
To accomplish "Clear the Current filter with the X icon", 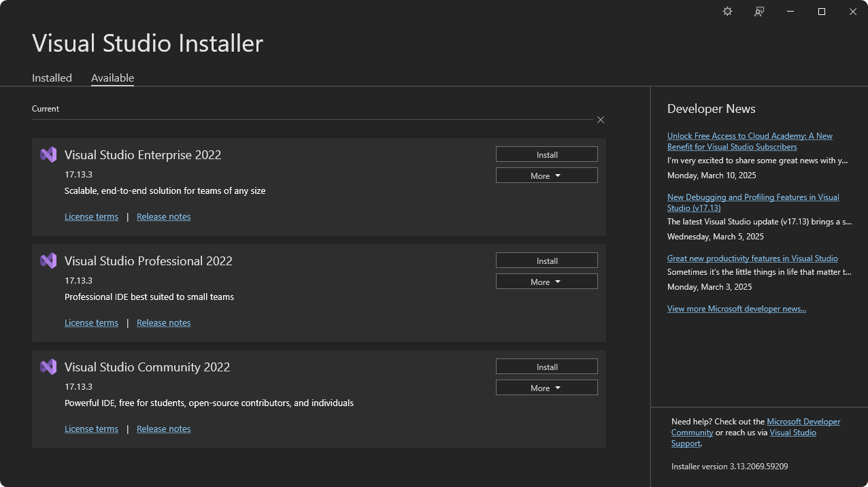I will click(601, 120).
